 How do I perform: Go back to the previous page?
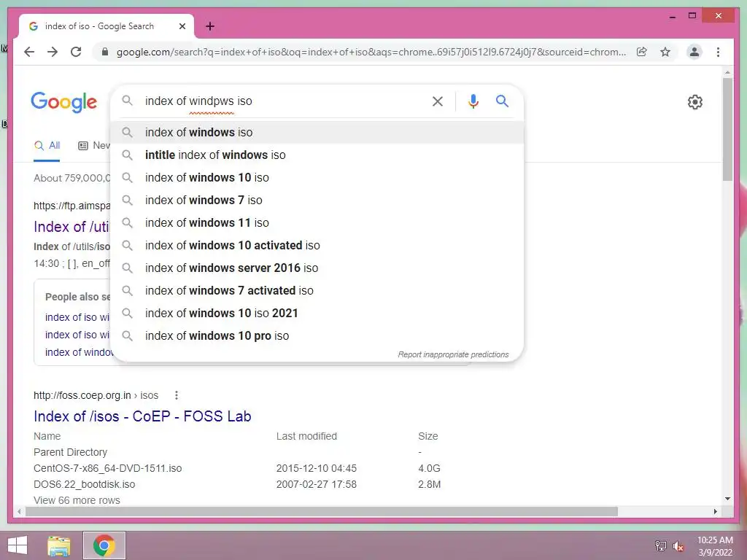click(x=29, y=52)
